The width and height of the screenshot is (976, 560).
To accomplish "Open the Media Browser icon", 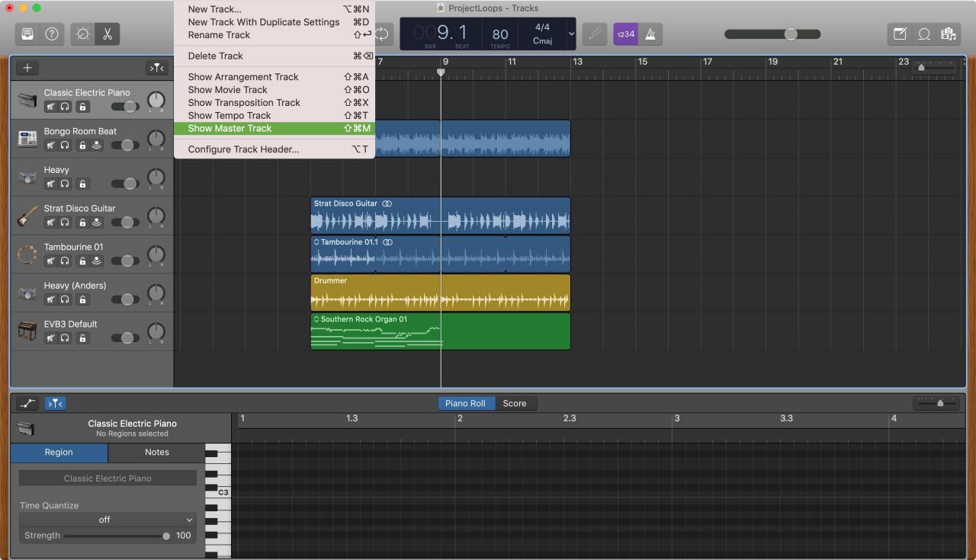I will pos(949,34).
